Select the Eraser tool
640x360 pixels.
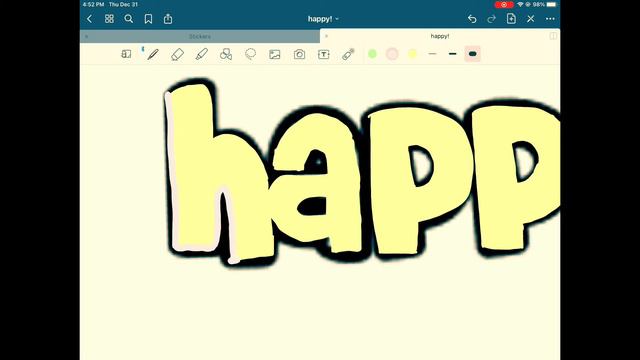pos(177,54)
